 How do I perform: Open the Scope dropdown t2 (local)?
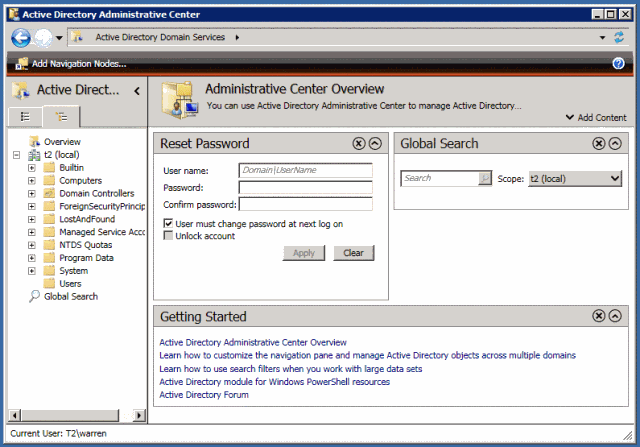point(575,178)
